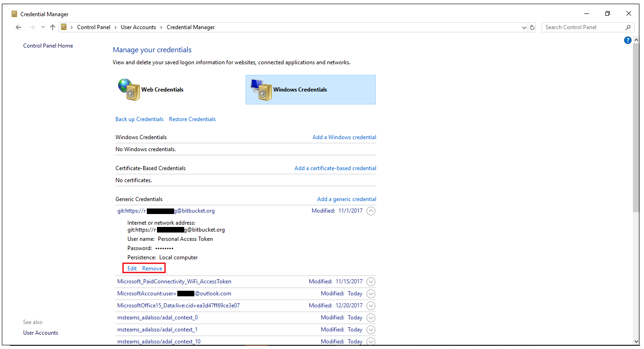Open the address bar history dropdown

(x=524, y=27)
